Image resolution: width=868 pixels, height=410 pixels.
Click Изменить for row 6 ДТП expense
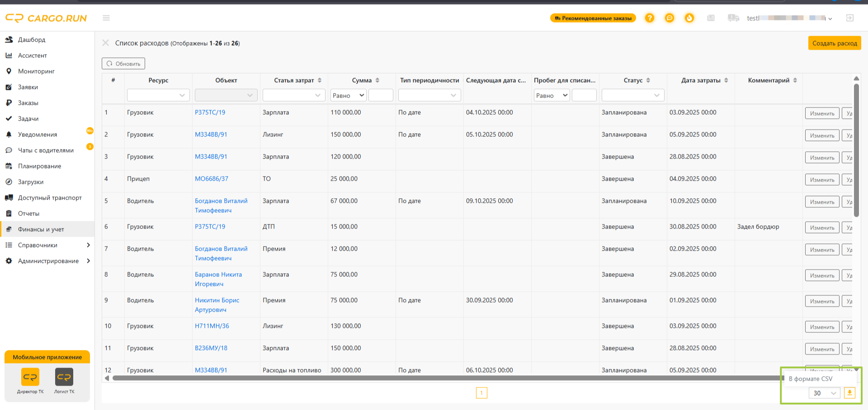coord(822,228)
